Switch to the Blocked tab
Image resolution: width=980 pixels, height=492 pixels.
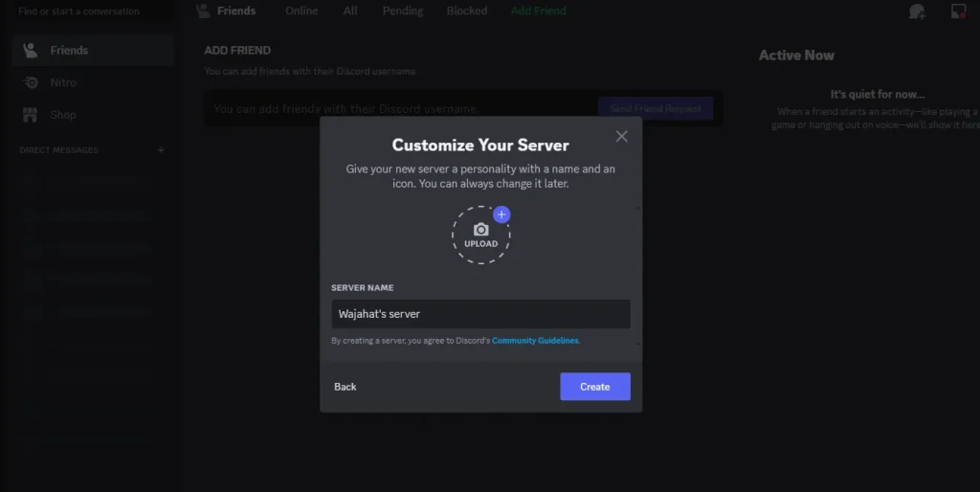pos(467,11)
